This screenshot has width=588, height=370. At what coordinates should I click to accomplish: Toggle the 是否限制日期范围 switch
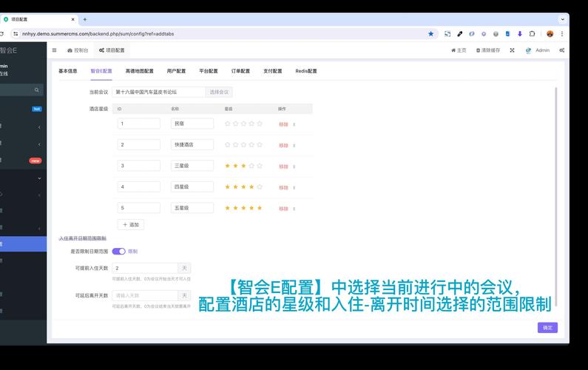pos(118,252)
